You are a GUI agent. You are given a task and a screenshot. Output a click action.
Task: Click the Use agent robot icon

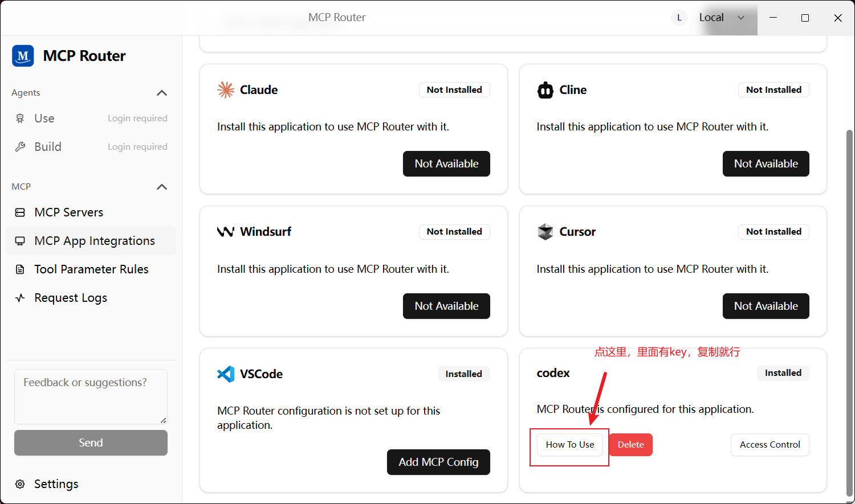(x=20, y=118)
